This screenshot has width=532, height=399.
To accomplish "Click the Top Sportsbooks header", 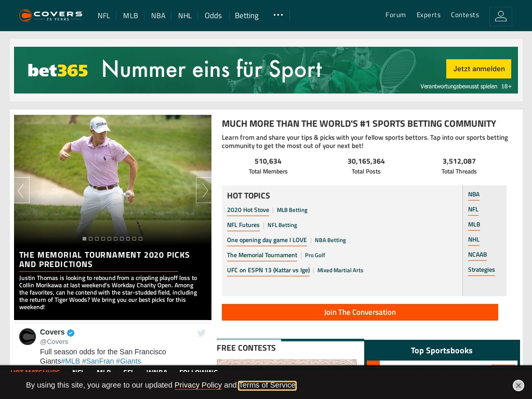I will click(x=442, y=351).
